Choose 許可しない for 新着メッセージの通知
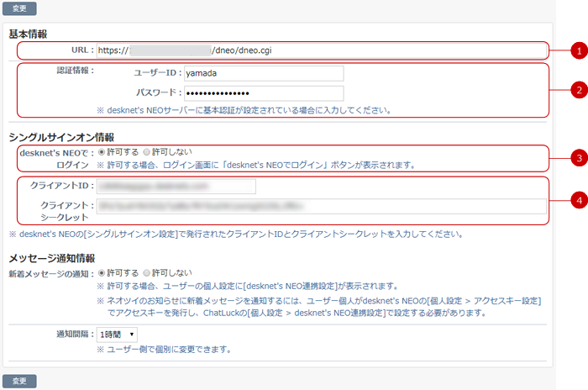The height and width of the screenshot is (390, 588). 147,273
